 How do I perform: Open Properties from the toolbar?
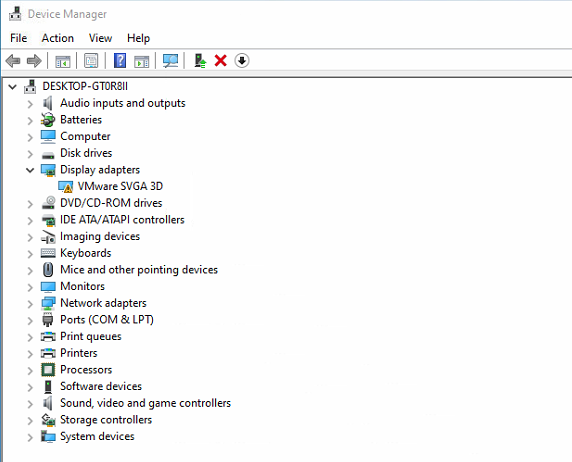pyautogui.click(x=91, y=61)
